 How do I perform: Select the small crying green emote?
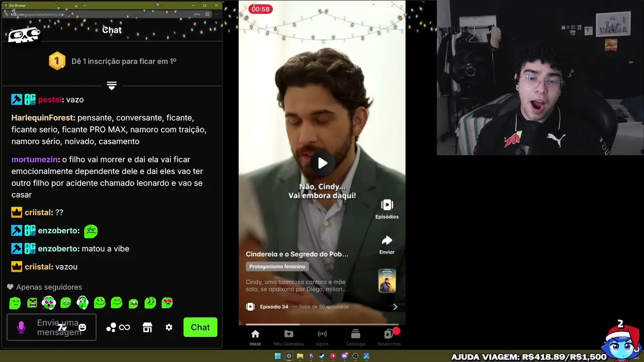click(133, 303)
